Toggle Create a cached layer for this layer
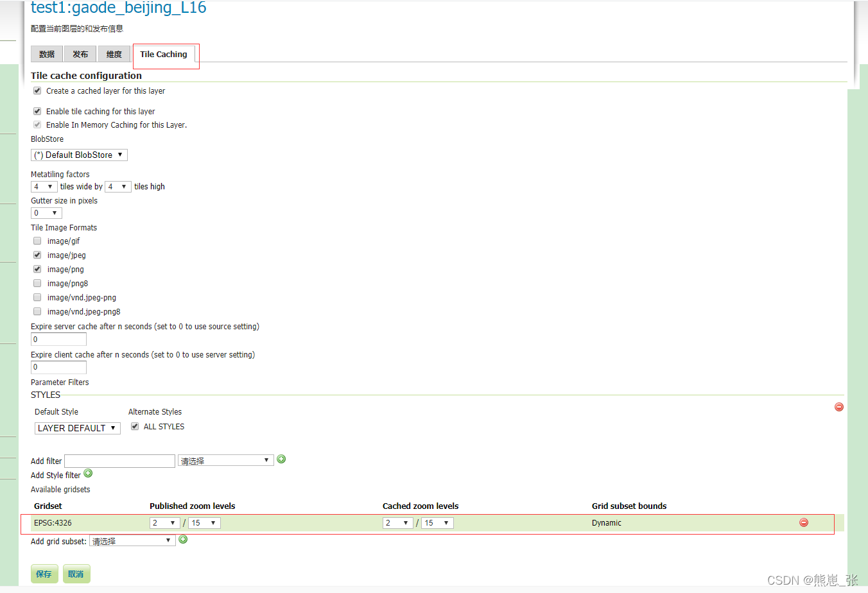Image resolution: width=868 pixels, height=593 pixels. coord(37,90)
